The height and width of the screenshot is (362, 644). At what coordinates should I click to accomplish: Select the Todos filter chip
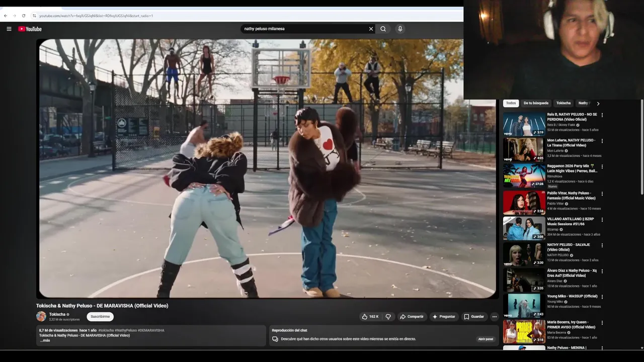point(511,103)
